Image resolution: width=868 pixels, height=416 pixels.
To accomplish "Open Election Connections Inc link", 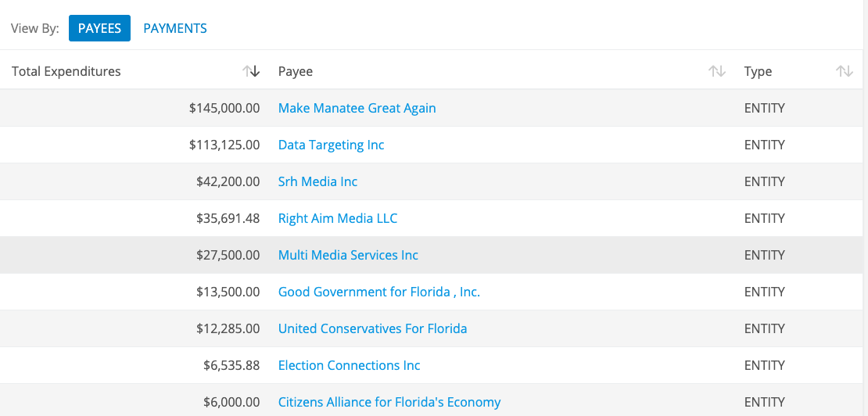I will click(x=350, y=366).
